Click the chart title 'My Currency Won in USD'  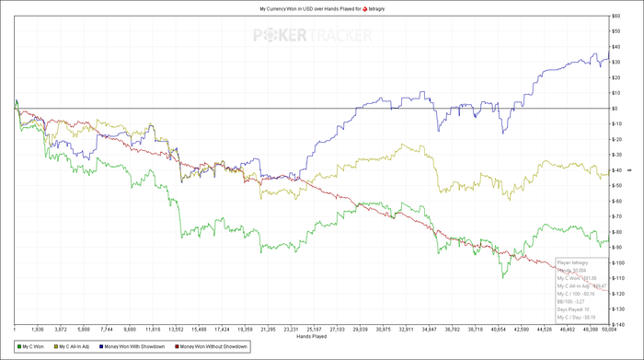click(x=286, y=8)
